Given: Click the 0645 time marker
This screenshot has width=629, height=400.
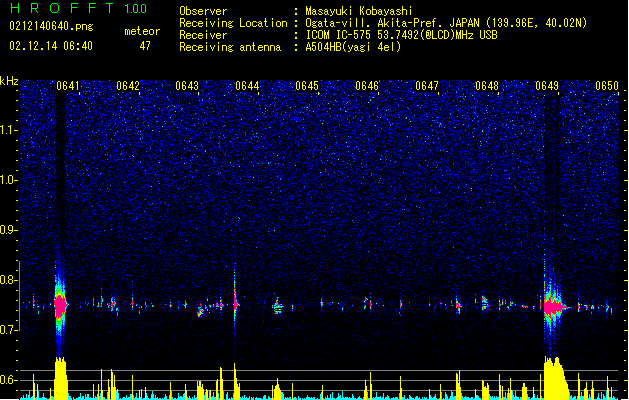Looking at the screenshot, I should coord(307,86).
